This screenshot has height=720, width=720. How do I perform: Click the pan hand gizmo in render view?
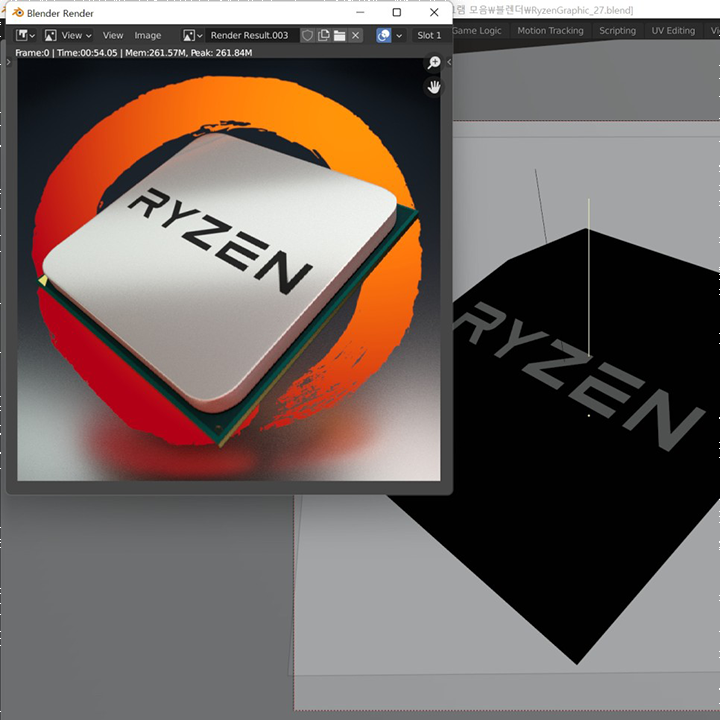pos(433,87)
